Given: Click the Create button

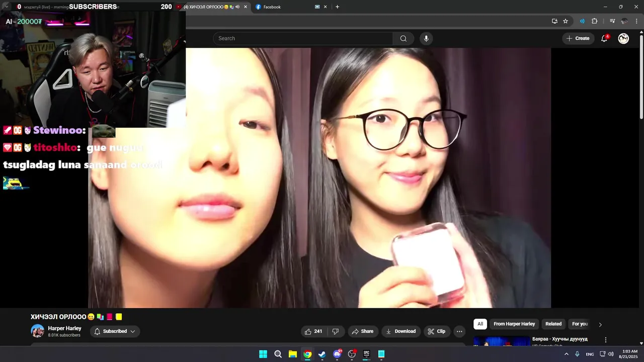Looking at the screenshot, I should click(x=578, y=38).
